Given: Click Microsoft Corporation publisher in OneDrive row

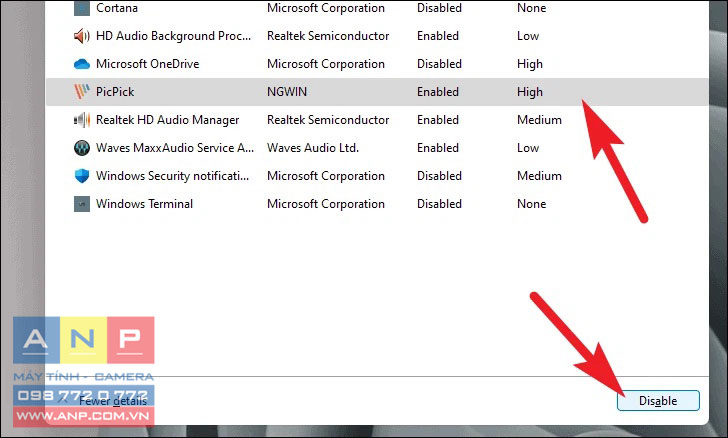Looking at the screenshot, I should (x=326, y=64).
